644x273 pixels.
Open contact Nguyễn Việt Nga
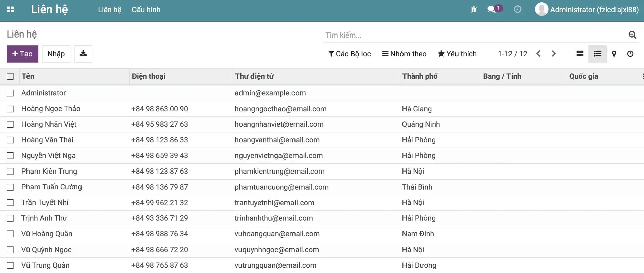click(49, 155)
